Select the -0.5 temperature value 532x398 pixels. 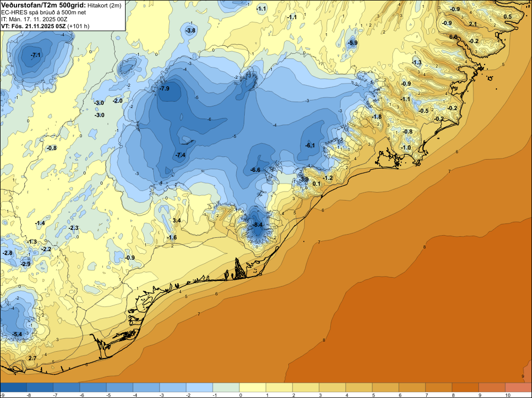[x=424, y=111]
